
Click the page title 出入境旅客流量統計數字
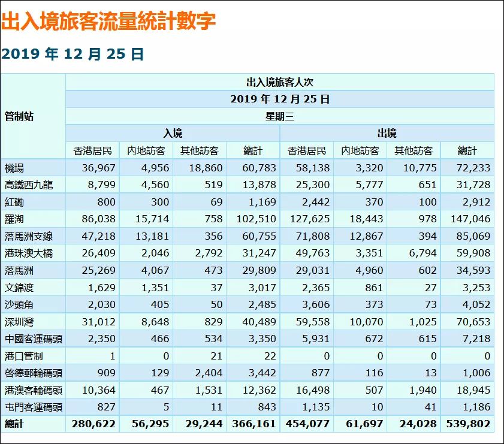click(x=108, y=21)
